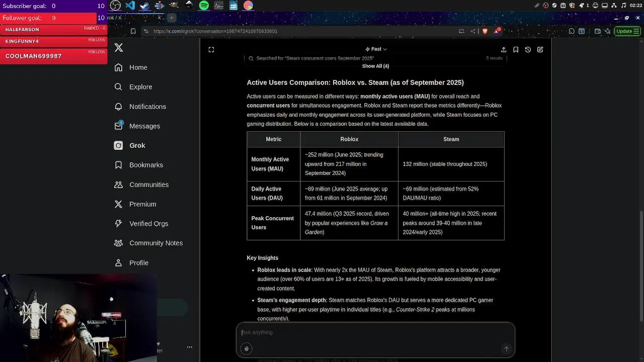Image resolution: width=644 pixels, height=362 pixels.
Task: Open Grok chat history icon
Action: (x=528, y=50)
